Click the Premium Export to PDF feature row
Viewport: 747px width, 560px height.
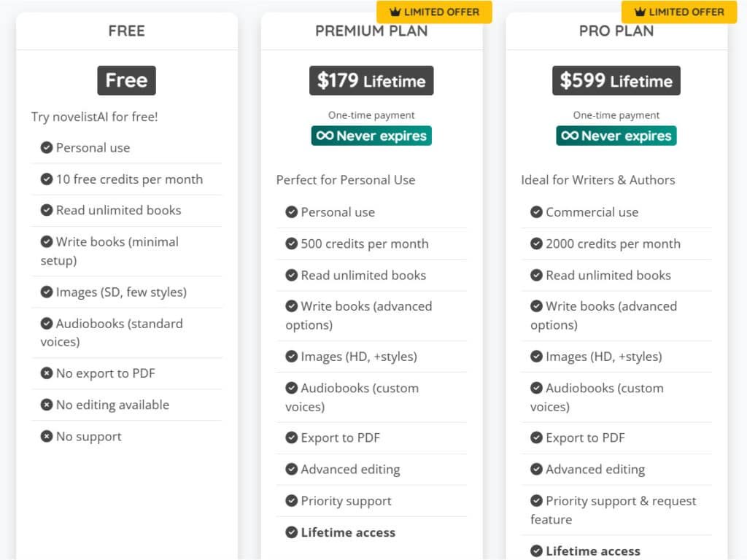click(x=371, y=437)
